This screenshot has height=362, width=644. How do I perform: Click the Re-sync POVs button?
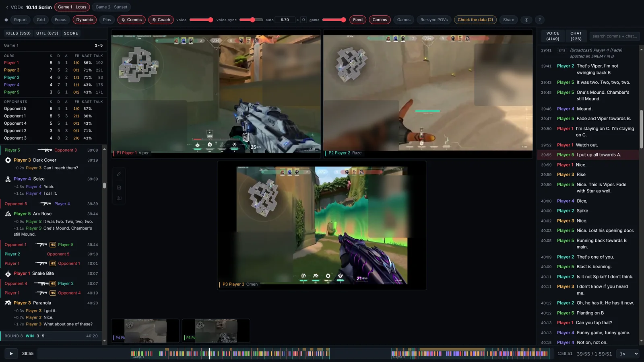pyautogui.click(x=434, y=20)
